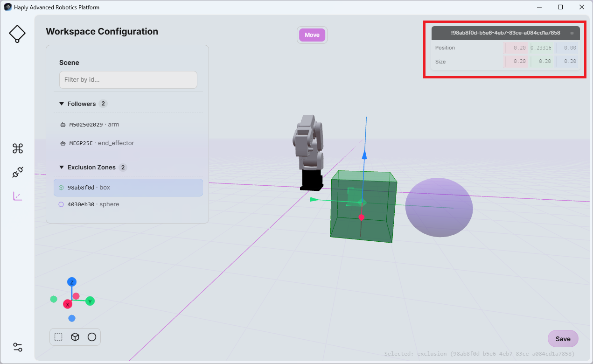The height and width of the screenshot is (364, 593).
Task: Toggle the Move transform mode button
Action: 312,35
